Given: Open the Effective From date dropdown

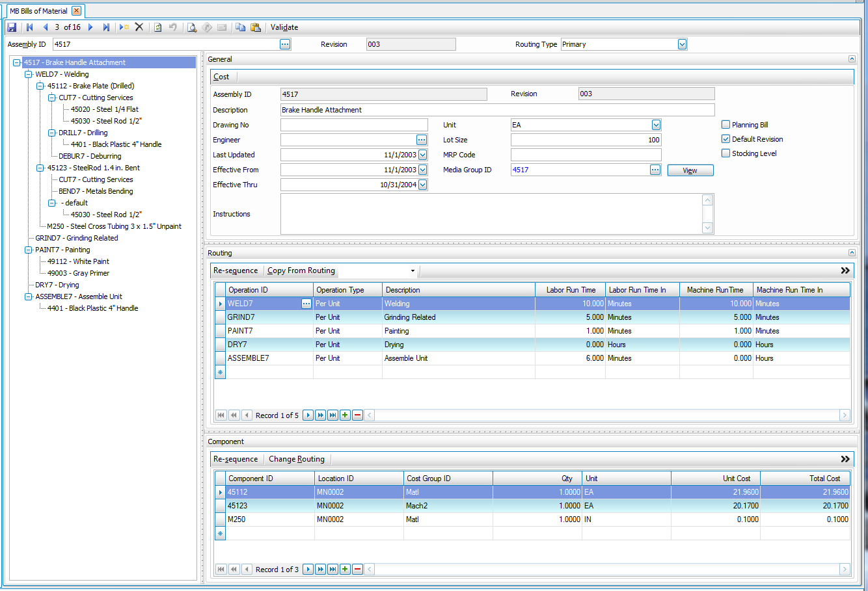Looking at the screenshot, I should (423, 170).
